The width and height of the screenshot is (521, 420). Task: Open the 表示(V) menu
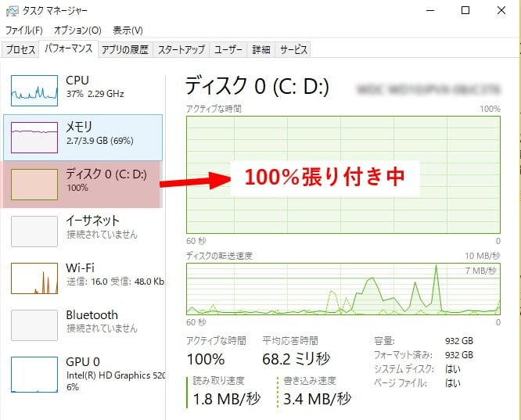(128, 31)
